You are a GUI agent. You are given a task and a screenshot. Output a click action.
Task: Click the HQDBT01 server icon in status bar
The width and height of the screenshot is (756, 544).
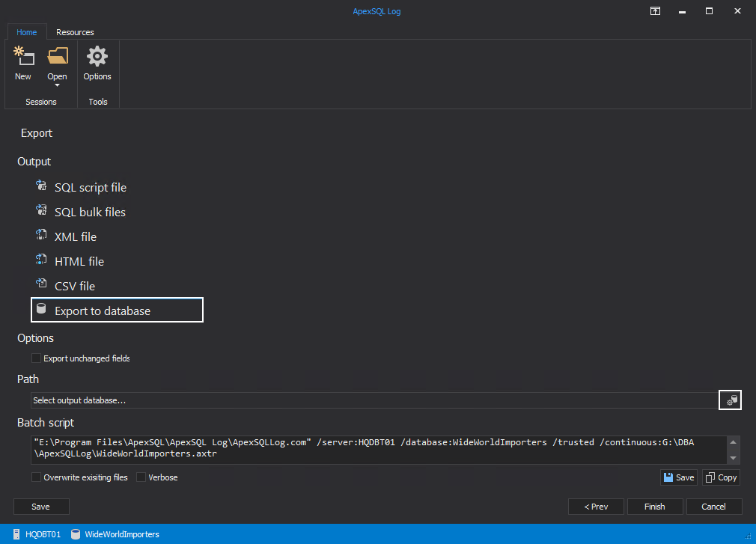point(16,534)
